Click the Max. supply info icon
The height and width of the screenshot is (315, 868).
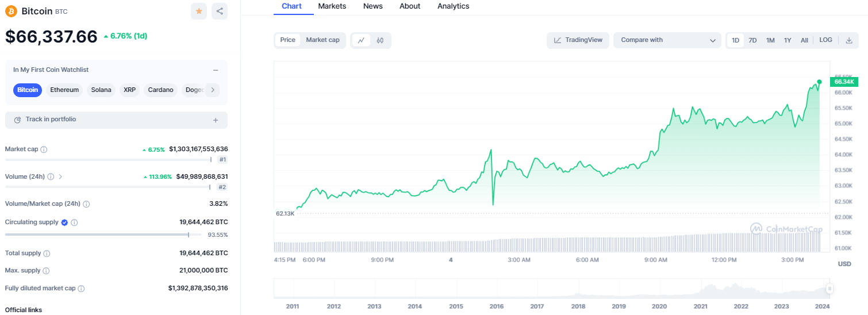[46, 271]
